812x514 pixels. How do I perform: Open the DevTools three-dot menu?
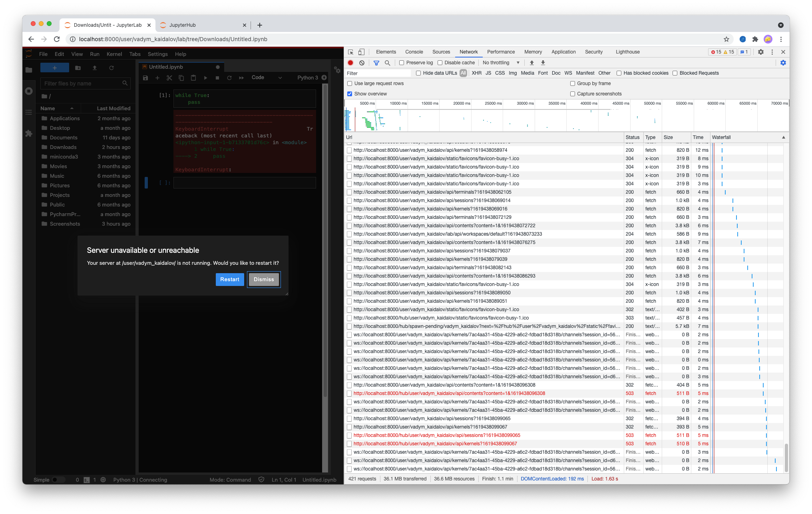[772, 52]
